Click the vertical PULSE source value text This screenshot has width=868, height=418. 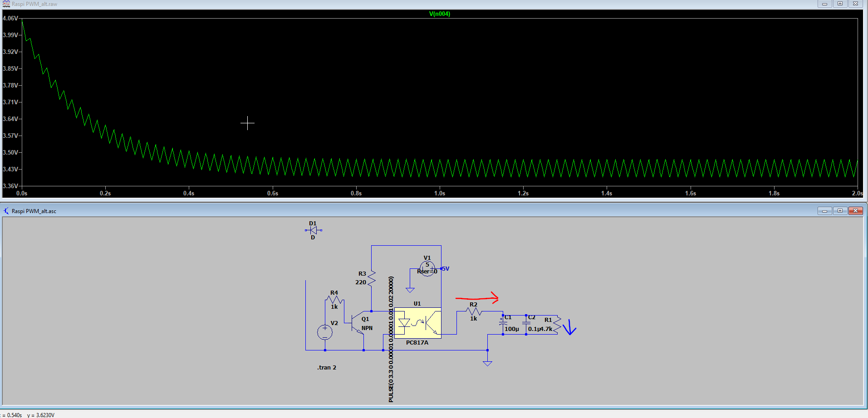[391, 339]
